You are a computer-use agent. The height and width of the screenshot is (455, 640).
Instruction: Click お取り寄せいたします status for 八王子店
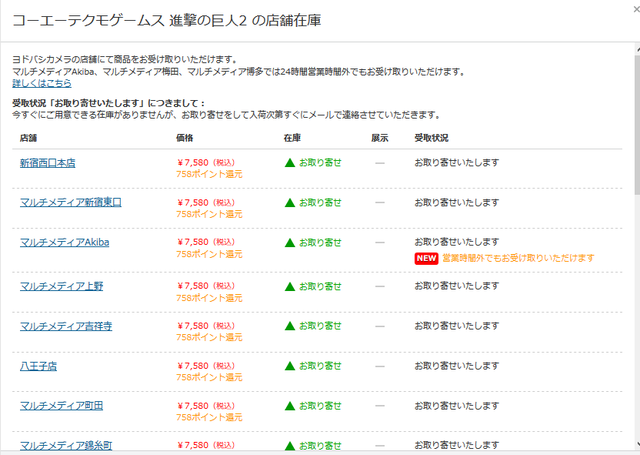tap(457, 366)
